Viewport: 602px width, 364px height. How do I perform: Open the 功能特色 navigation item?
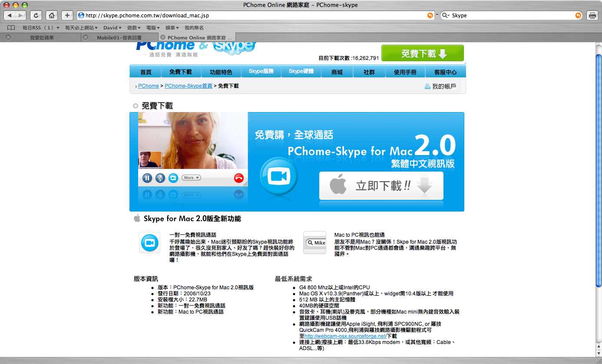[221, 72]
